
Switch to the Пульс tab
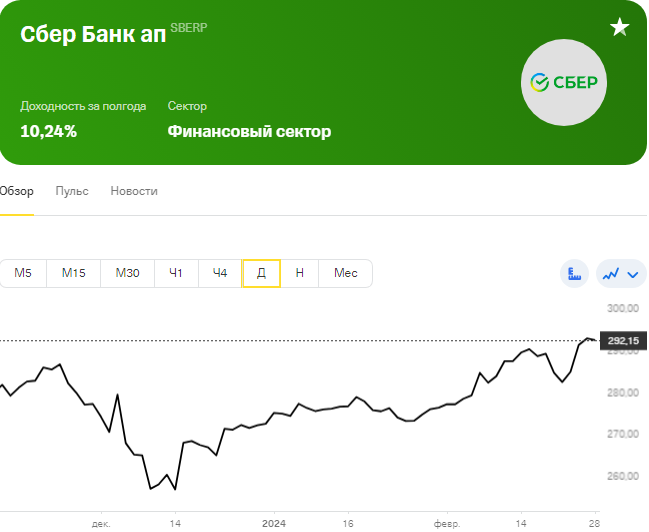coord(72,191)
